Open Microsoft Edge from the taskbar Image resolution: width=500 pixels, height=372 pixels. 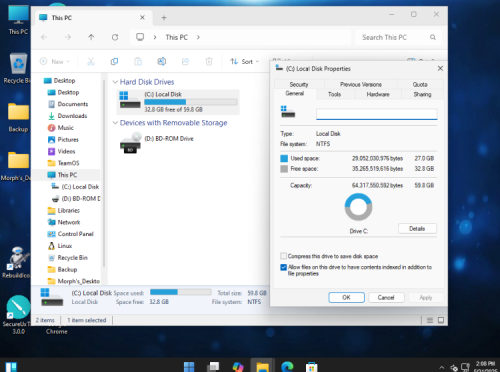tap(287, 367)
